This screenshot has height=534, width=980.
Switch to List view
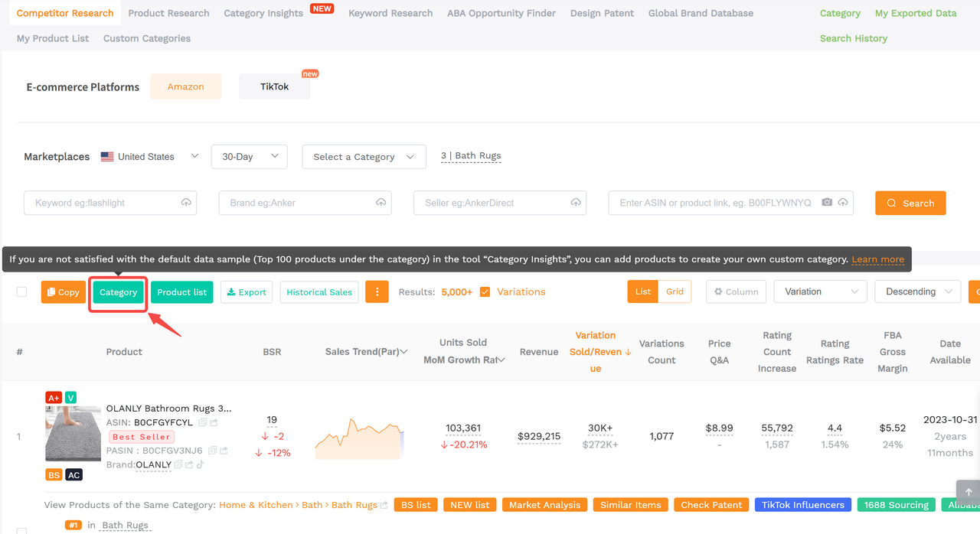[x=643, y=291]
